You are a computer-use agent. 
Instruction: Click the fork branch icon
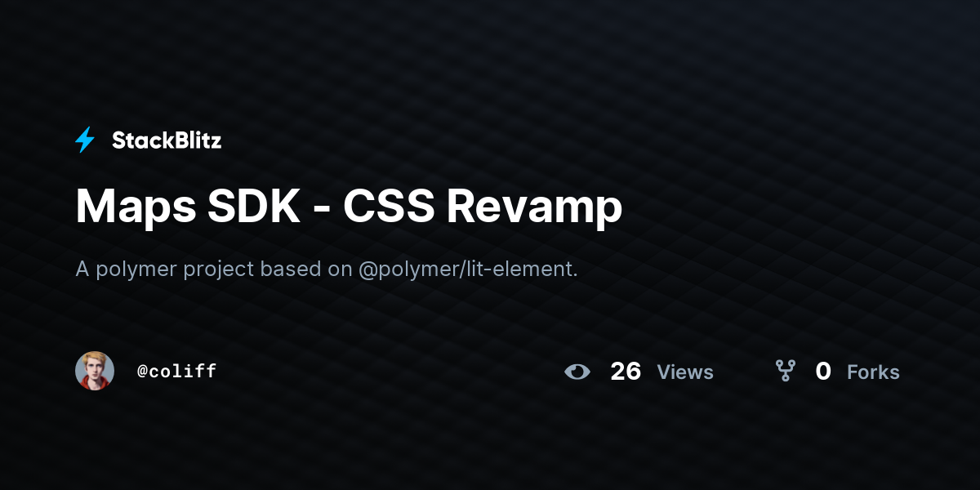pyautogui.click(x=786, y=372)
